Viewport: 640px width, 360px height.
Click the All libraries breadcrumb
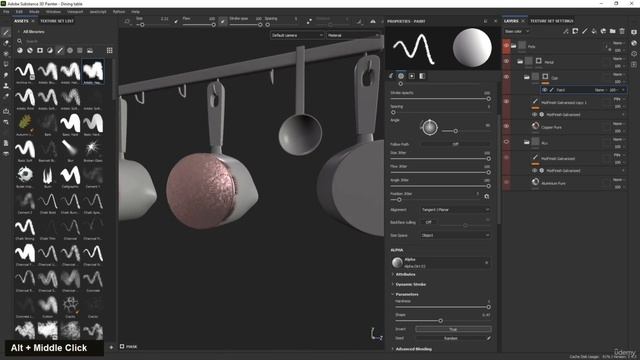click(33, 32)
